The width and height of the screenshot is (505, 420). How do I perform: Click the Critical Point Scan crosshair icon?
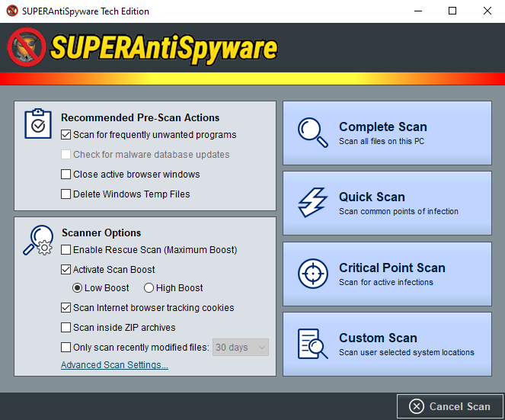coord(312,274)
